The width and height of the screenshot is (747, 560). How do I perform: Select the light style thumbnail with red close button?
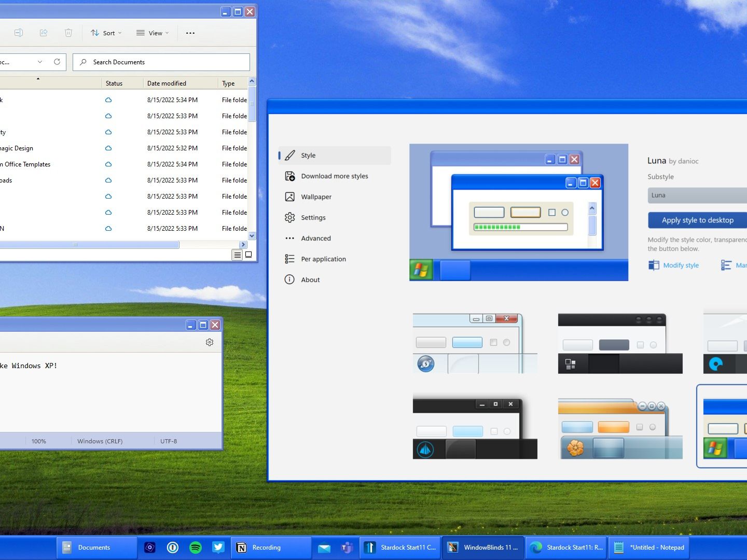click(x=475, y=343)
